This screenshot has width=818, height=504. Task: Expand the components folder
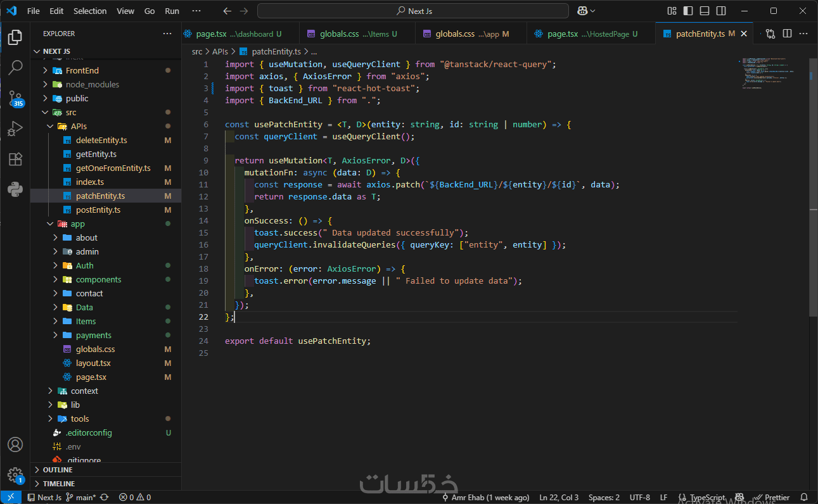(x=106, y=279)
